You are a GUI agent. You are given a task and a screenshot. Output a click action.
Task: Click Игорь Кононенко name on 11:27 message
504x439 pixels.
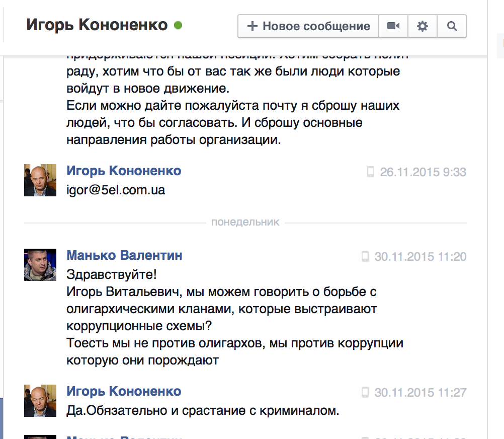pos(124,391)
